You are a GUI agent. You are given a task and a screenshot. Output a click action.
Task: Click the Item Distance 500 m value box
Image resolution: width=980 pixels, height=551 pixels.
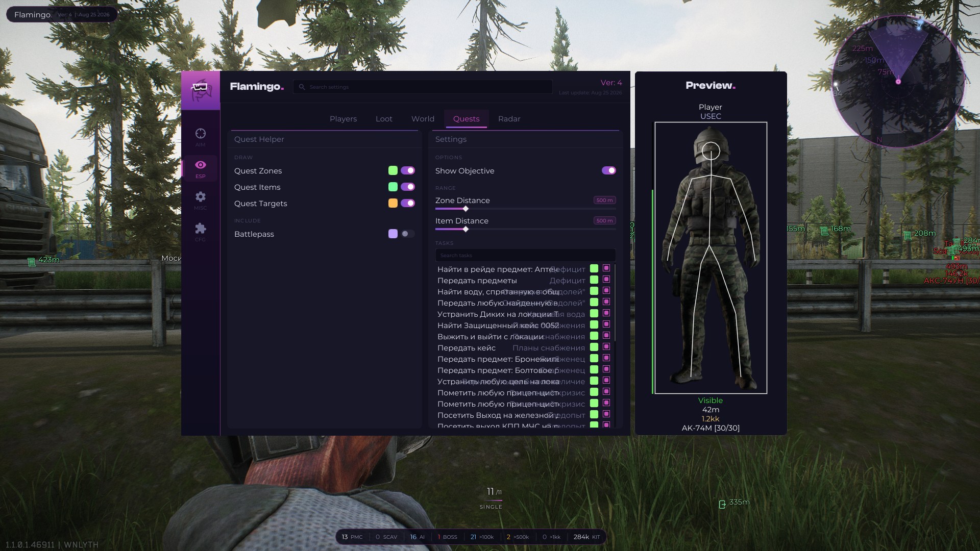click(604, 221)
